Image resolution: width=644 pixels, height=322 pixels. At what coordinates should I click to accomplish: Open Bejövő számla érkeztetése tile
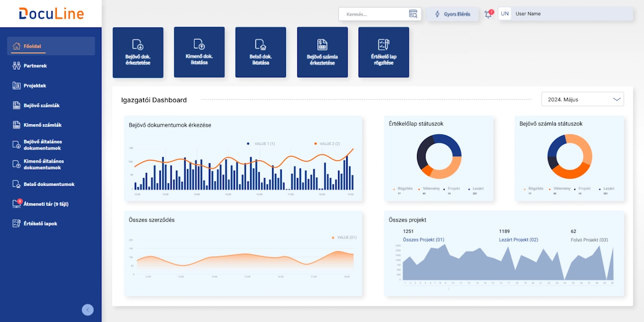pos(322,52)
